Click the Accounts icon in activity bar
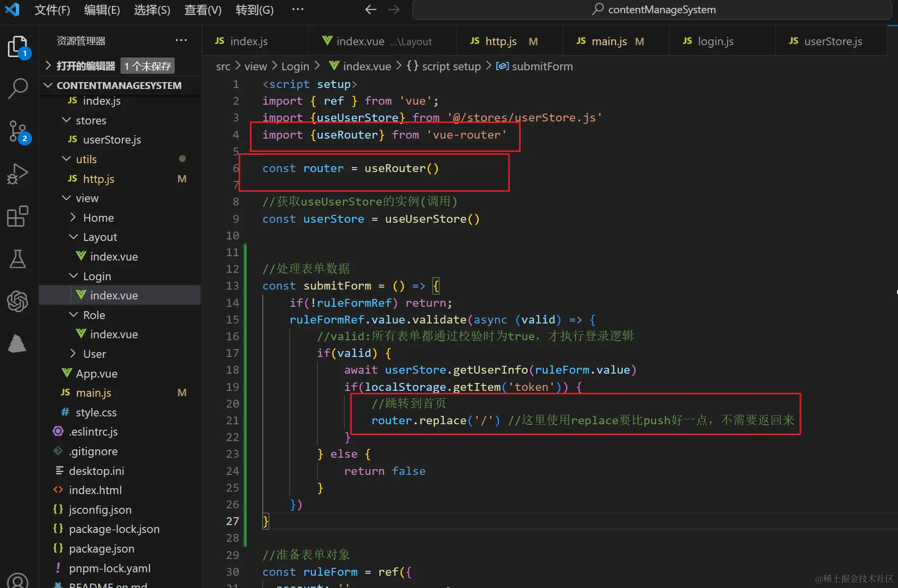This screenshot has height=588, width=898. [18, 580]
